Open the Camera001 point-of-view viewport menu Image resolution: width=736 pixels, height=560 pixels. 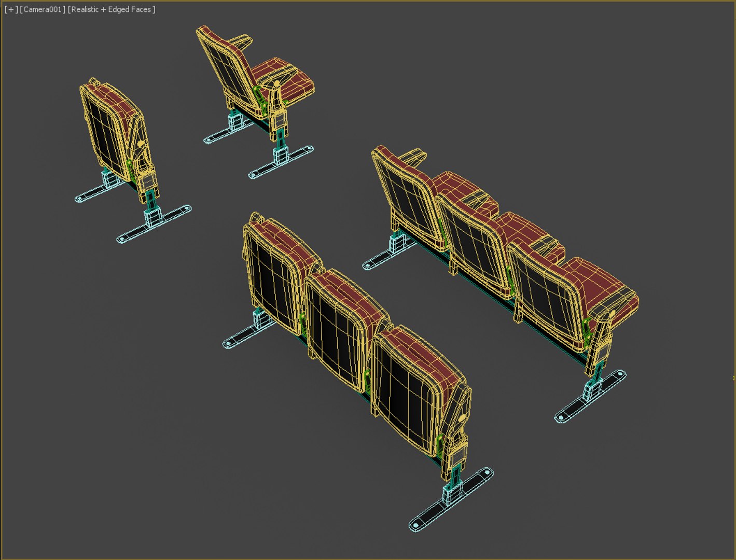pos(43,9)
